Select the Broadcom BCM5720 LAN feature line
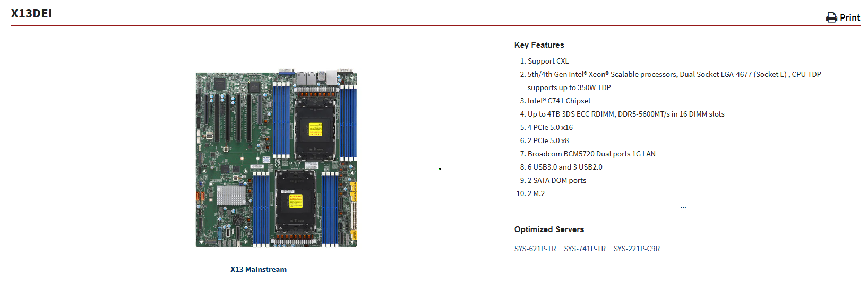The width and height of the screenshot is (868, 283). coord(591,154)
